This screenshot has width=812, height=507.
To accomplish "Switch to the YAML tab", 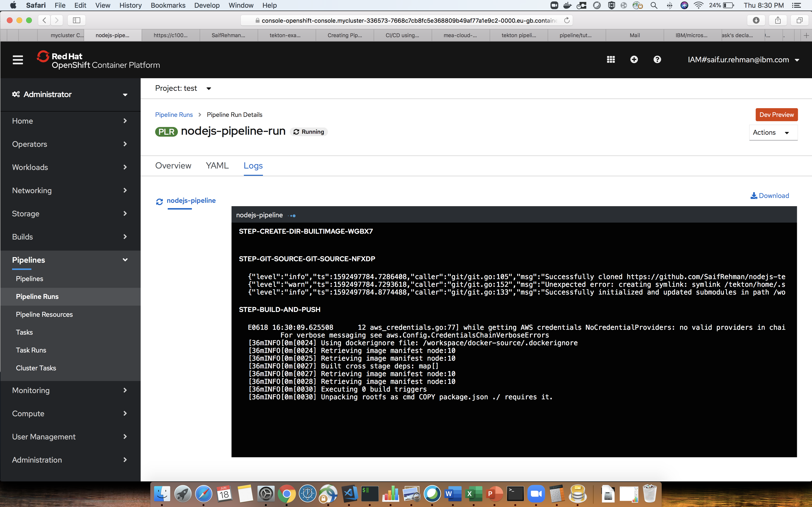I will [217, 166].
